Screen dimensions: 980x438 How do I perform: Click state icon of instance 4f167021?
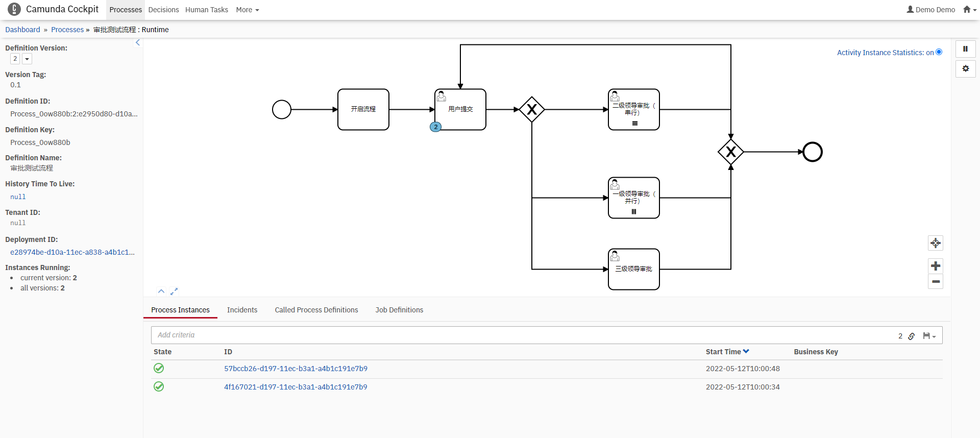[x=159, y=386]
